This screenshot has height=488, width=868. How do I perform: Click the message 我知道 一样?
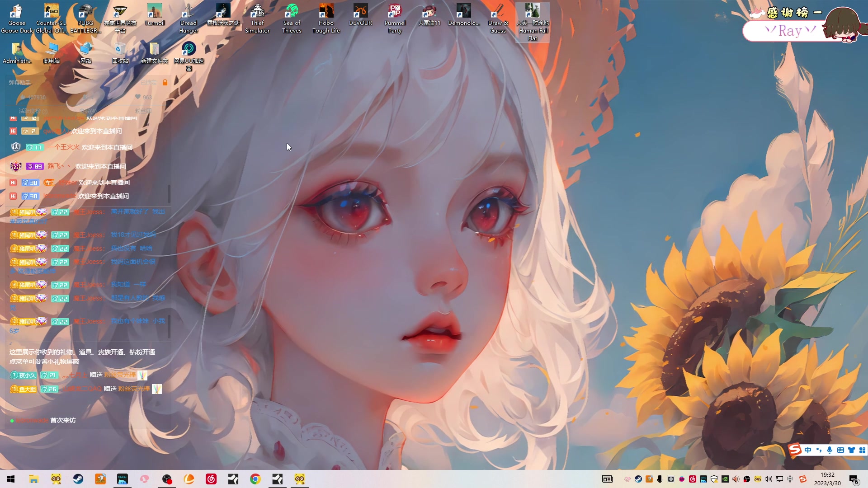click(x=128, y=284)
